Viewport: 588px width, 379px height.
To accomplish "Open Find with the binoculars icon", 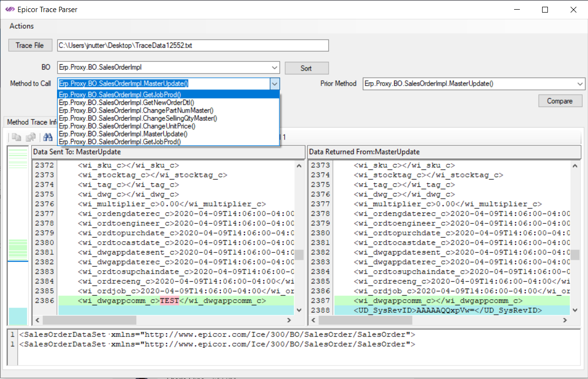I will [47, 137].
